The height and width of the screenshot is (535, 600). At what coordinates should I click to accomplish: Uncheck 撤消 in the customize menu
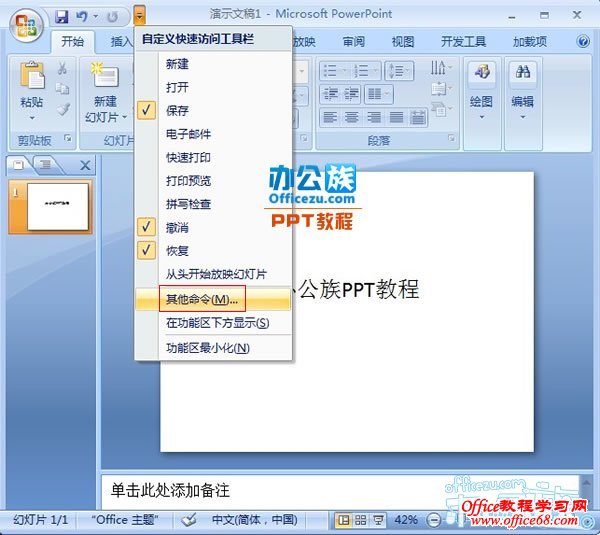coord(213,227)
